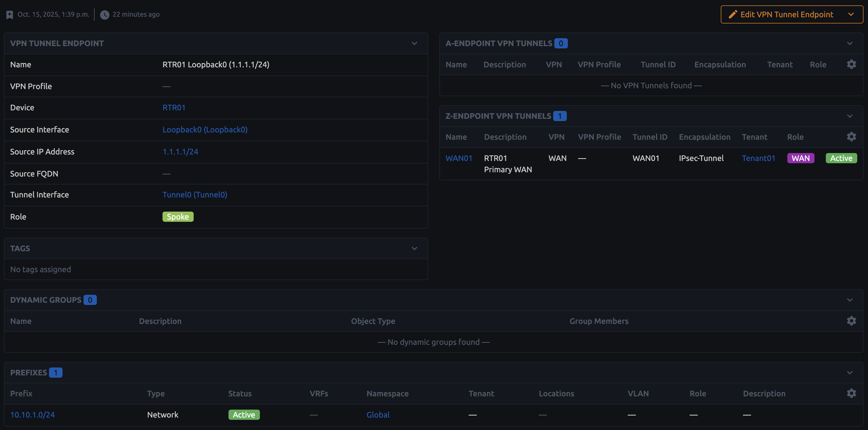Collapse the Tags panel
This screenshot has height=430, width=868.
(x=414, y=248)
